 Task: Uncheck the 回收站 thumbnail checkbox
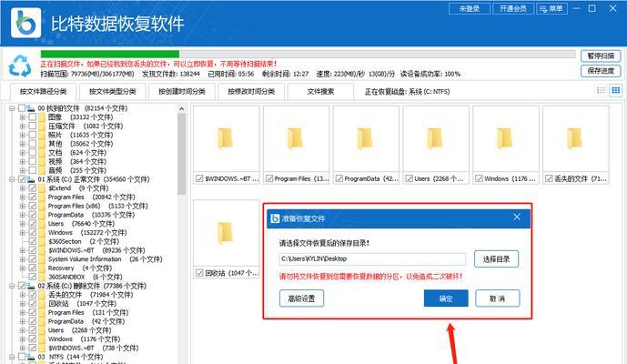pos(199,273)
